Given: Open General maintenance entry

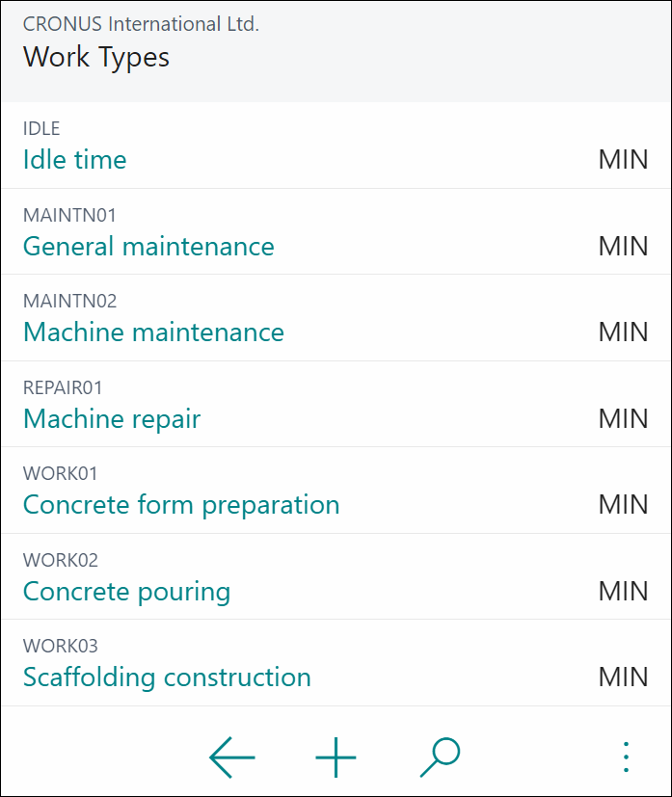Looking at the screenshot, I should [x=148, y=247].
